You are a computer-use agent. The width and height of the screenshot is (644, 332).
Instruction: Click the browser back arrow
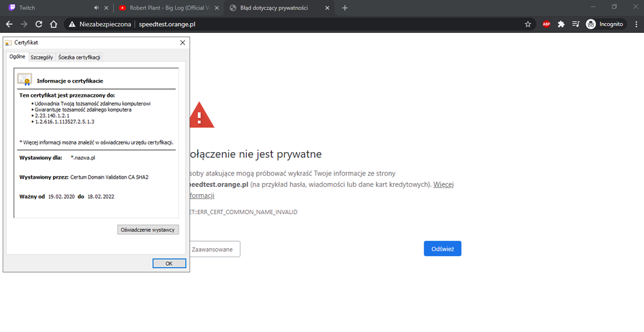[x=9, y=24]
